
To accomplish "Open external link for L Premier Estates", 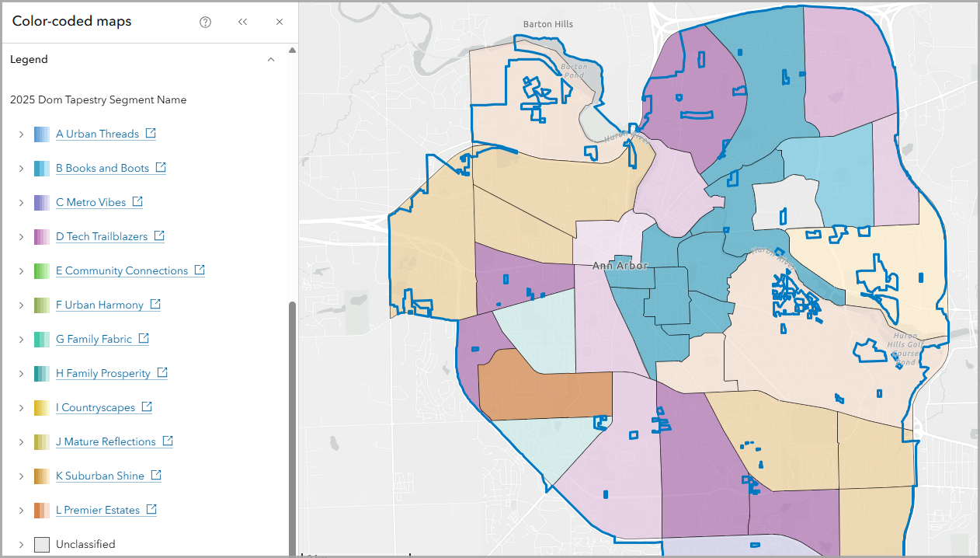I will 151,509.
